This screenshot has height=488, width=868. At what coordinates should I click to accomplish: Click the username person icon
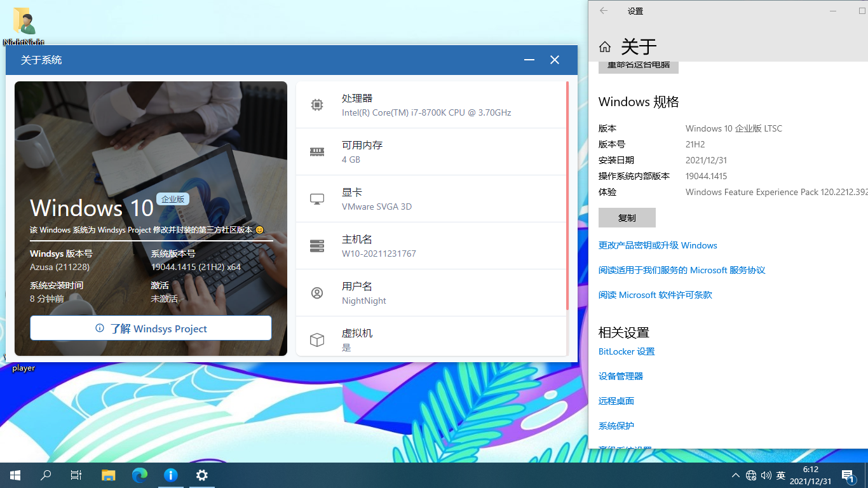316,293
